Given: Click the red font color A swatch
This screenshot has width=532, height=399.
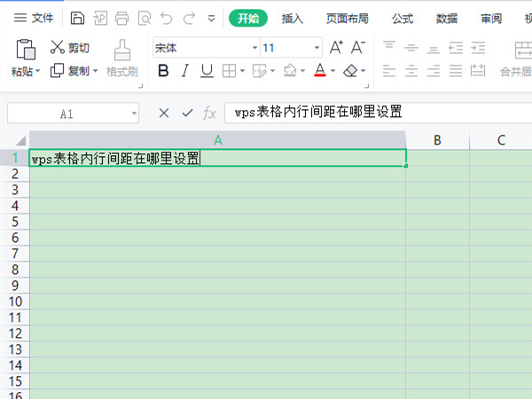Looking at the screenshot, I should [x=320, y=71].
